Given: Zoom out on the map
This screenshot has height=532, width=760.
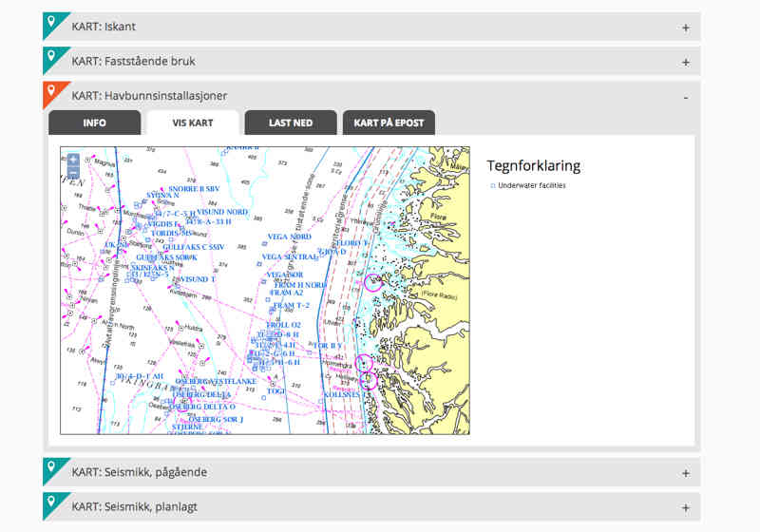Looking at the screenshot, I should [x=74, y=174].
